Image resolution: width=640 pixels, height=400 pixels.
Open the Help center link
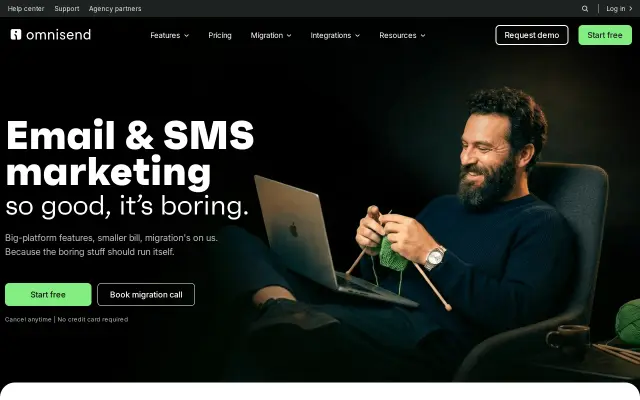pos(26,9)
